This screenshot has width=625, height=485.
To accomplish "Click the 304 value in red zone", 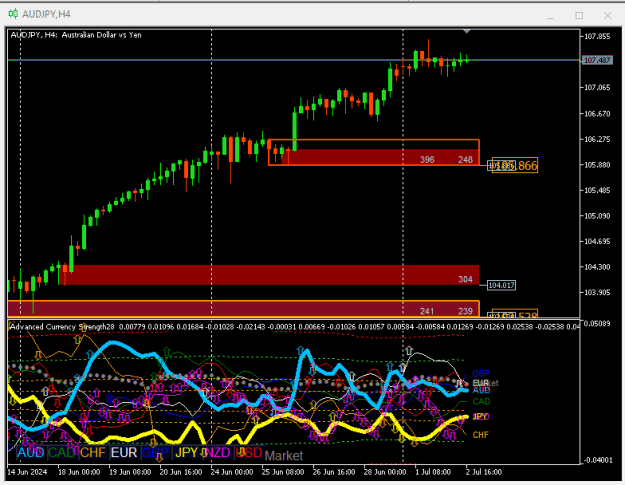I will pos(465,279).
